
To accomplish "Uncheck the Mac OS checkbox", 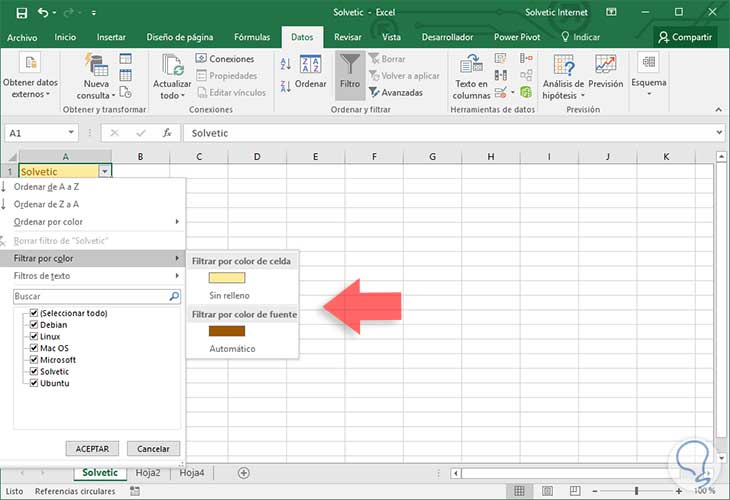I will click(x=34, y=348).
